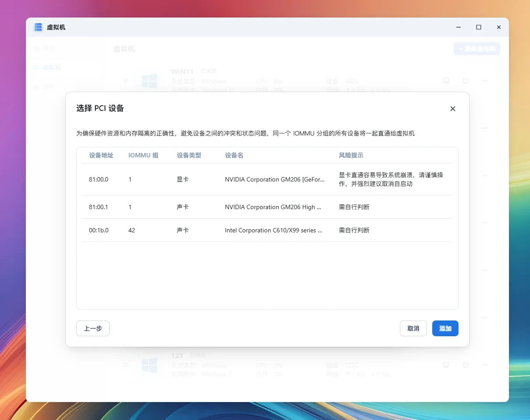
Task: Open the monitor icon for WIN11 VM
Action: [x=446, y=81]
